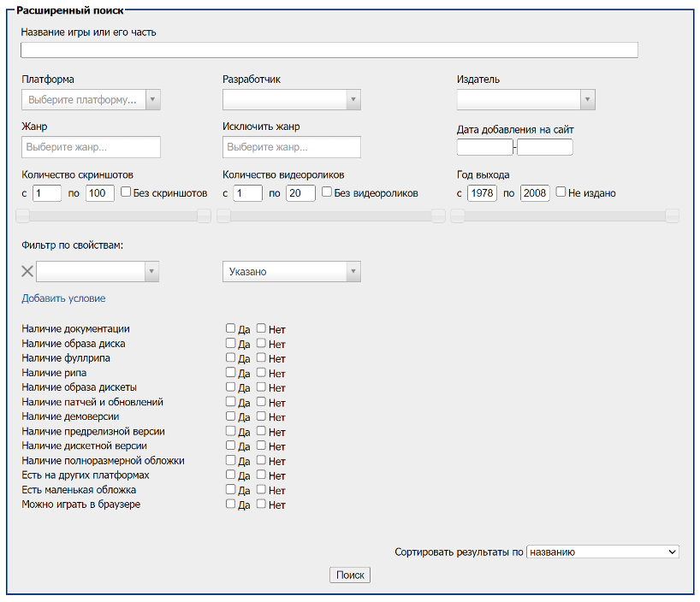The height and width of the screenshot is (602, 700).
Task: Remove the filter condition with the X icon
Action: [27, 271]
